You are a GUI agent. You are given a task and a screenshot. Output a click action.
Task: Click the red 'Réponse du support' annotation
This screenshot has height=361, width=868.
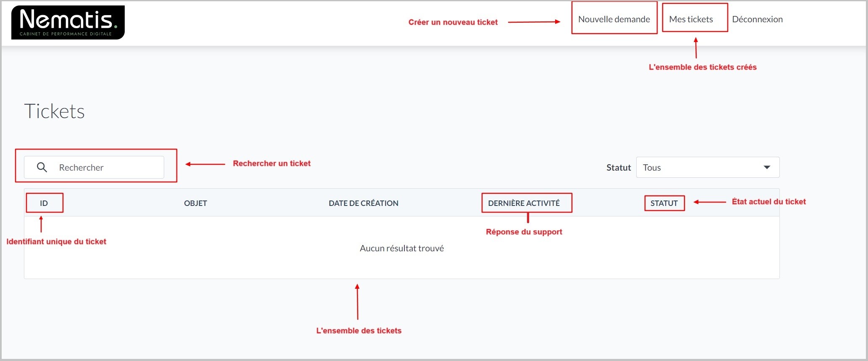click(524, 232)
